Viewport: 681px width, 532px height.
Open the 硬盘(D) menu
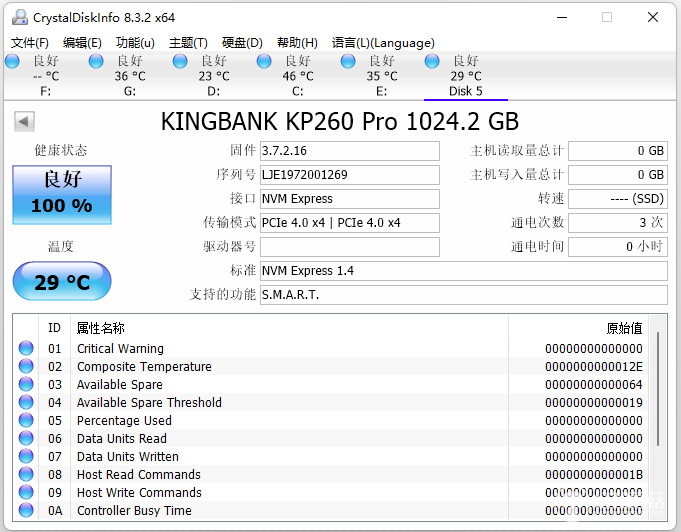click(x=242, y=43)
